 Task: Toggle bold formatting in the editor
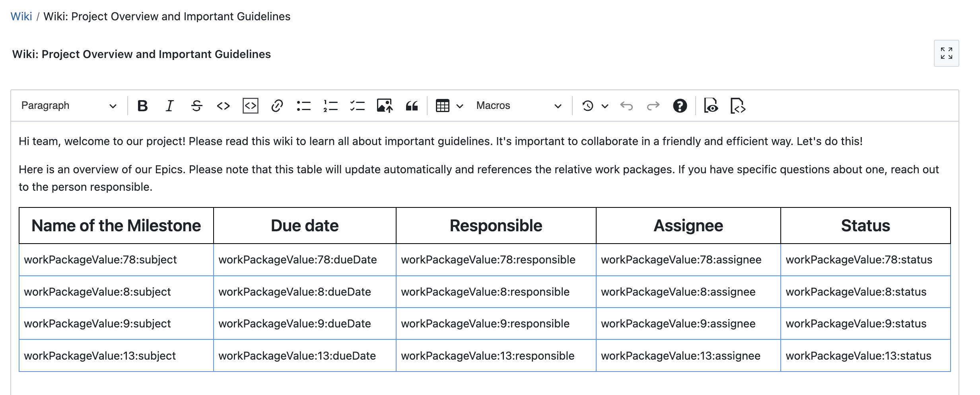143,105
